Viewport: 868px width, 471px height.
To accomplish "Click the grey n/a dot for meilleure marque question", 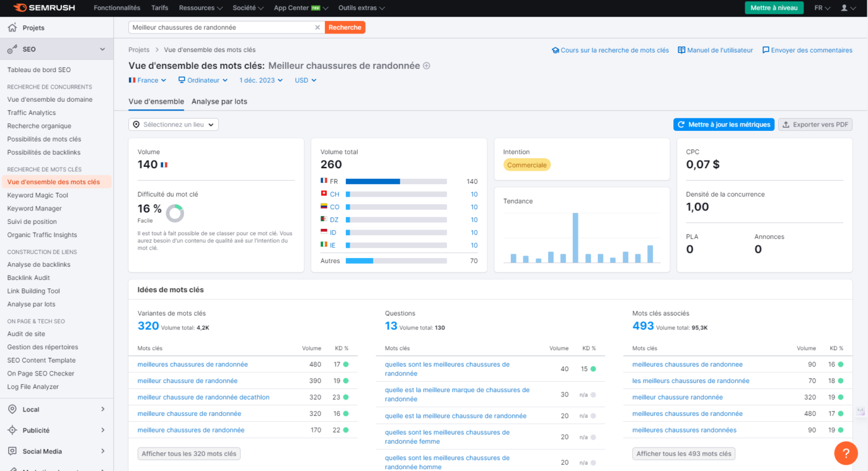I will 593,395.
